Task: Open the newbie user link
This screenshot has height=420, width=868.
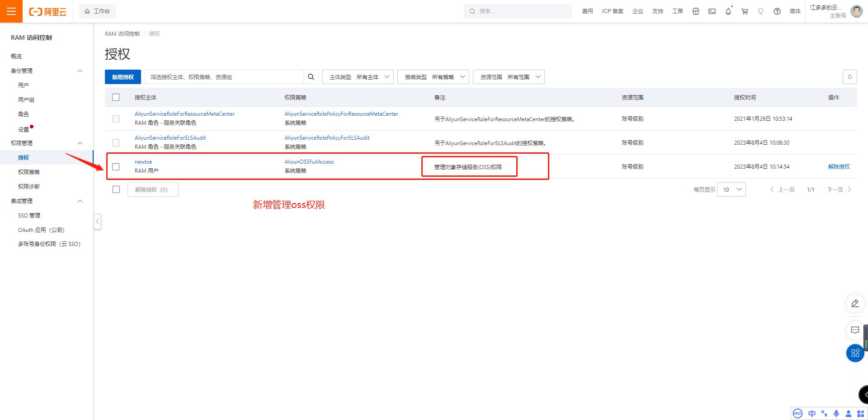Action: pyautogui.click(x=143, y=162)
